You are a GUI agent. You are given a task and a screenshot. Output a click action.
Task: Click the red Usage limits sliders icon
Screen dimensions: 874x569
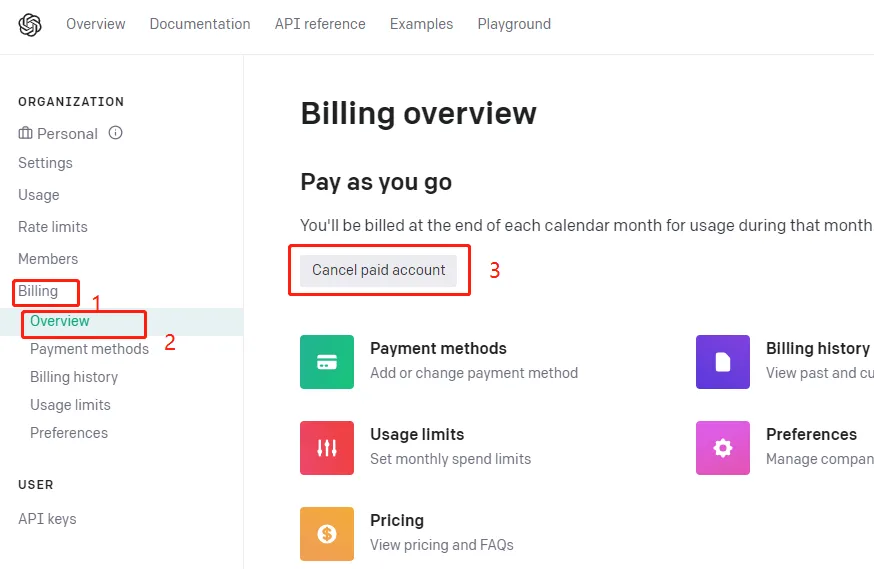(326, 448)
